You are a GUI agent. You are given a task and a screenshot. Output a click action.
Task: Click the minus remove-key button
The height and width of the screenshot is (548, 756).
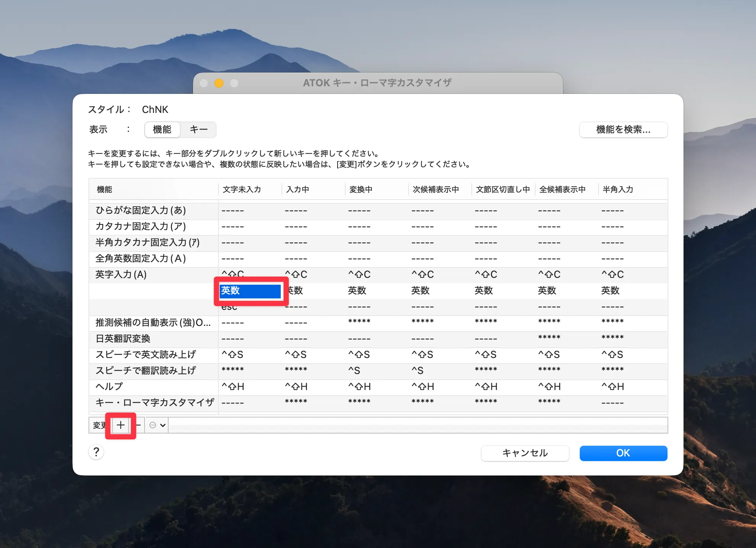138,425
